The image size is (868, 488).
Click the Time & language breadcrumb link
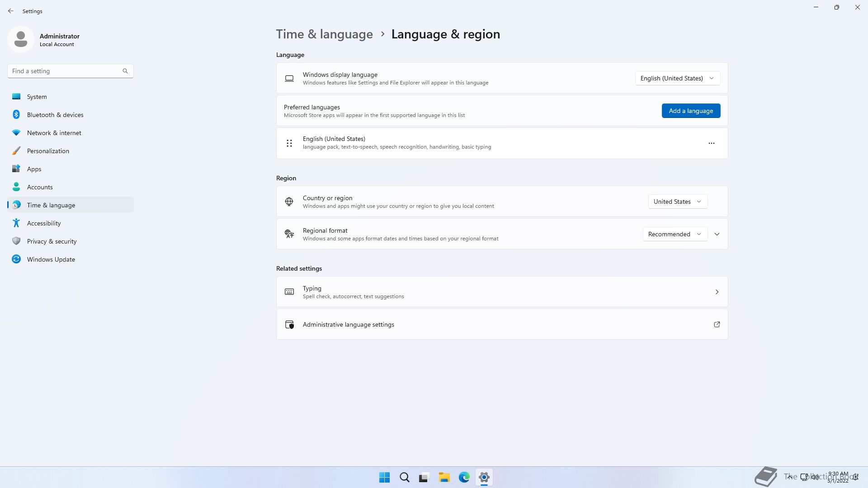[324, 34]
